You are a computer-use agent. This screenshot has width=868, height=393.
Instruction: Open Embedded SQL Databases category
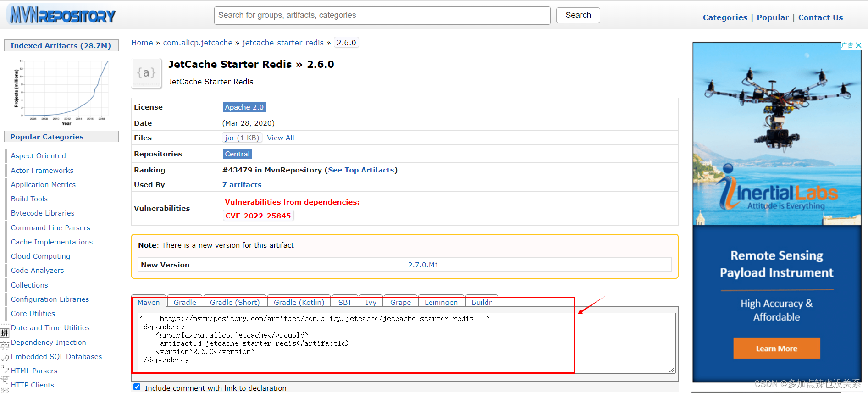pos(56,356)
